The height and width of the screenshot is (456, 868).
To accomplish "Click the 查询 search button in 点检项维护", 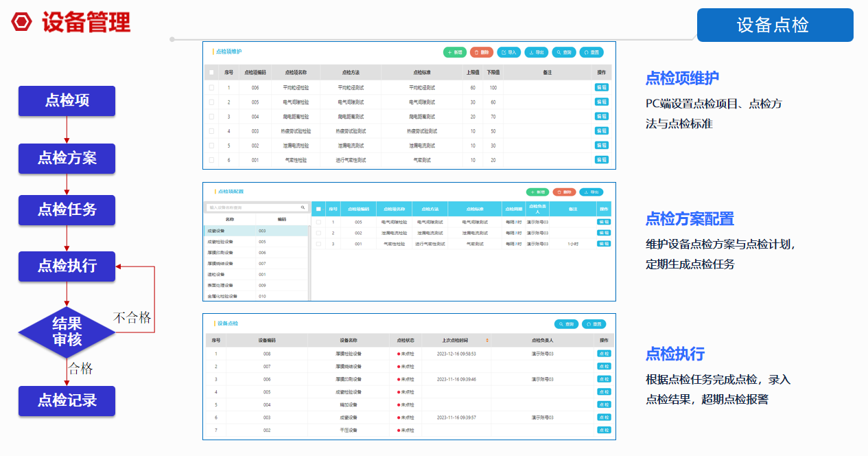I will (563, 52).
